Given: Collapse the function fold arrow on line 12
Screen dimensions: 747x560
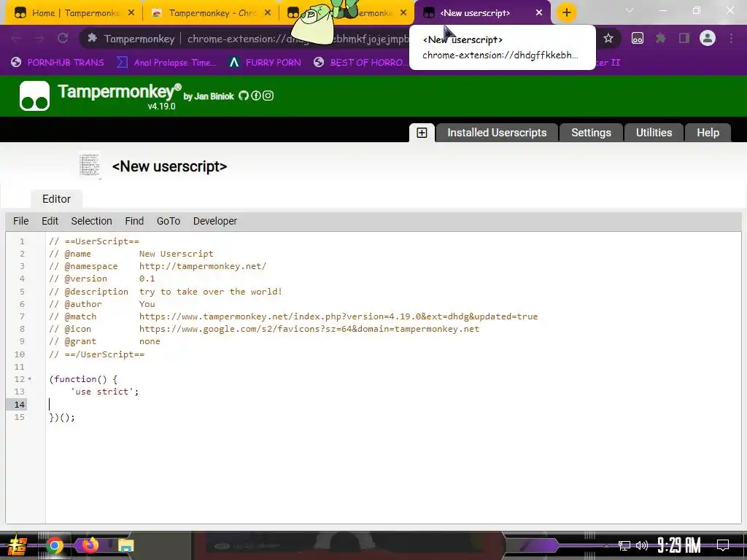Looking at the screenshot, I should 29,379.
